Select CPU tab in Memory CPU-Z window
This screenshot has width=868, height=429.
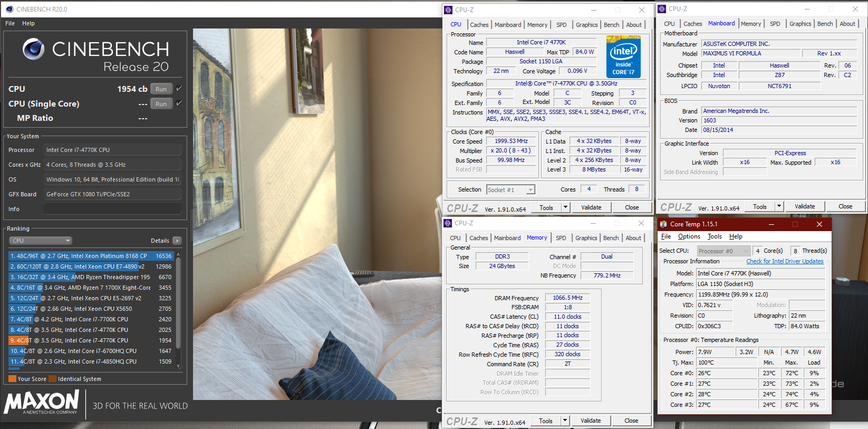coord(455,238)
